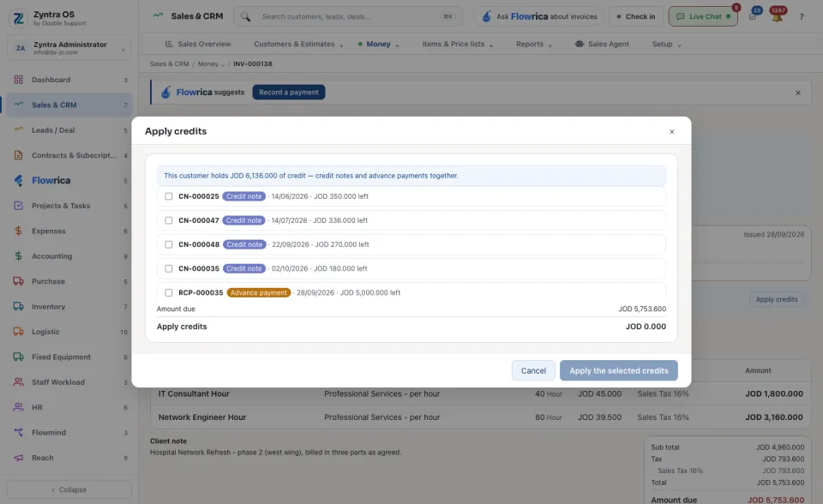
Task: Select the Staff Workload sidebar icon
Action: 18,382
